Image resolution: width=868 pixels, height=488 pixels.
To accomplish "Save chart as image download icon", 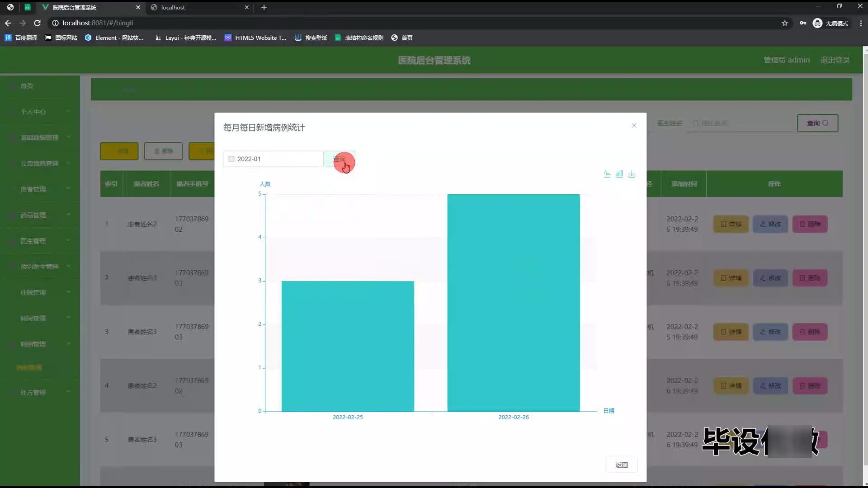I will point(632,174).
